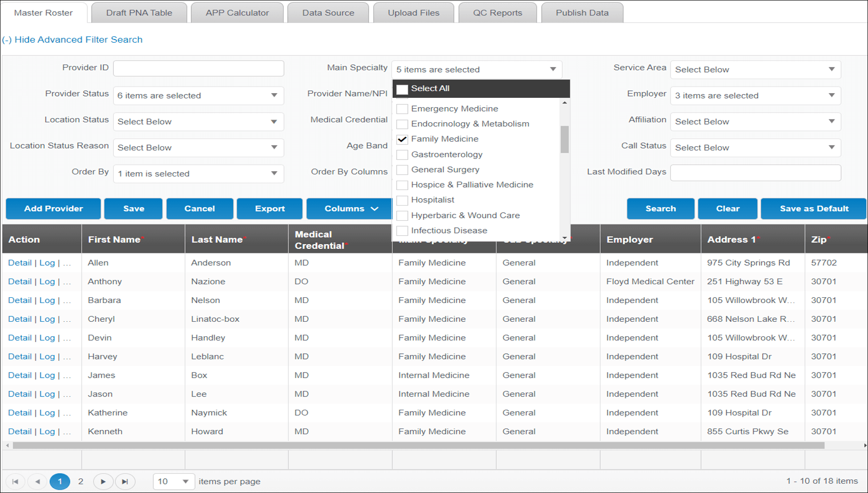
Task: Click the Save button
Action: (134, 208)
